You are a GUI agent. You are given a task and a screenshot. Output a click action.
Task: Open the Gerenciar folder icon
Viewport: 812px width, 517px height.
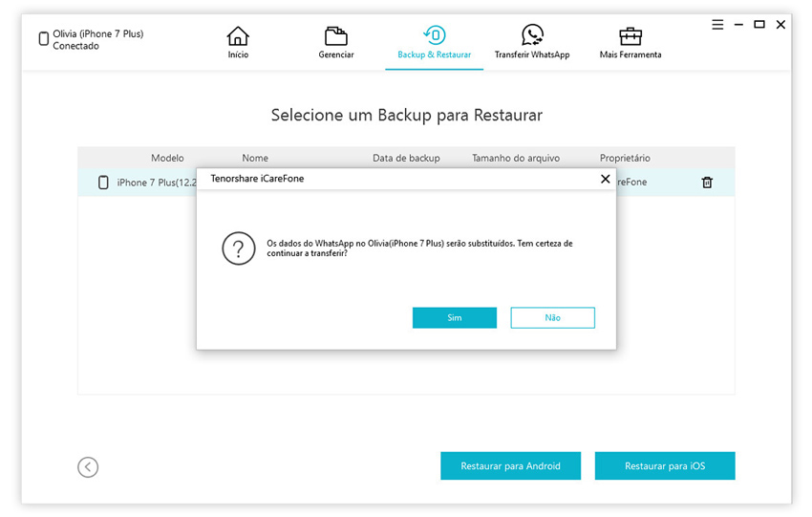coord(336,35)
